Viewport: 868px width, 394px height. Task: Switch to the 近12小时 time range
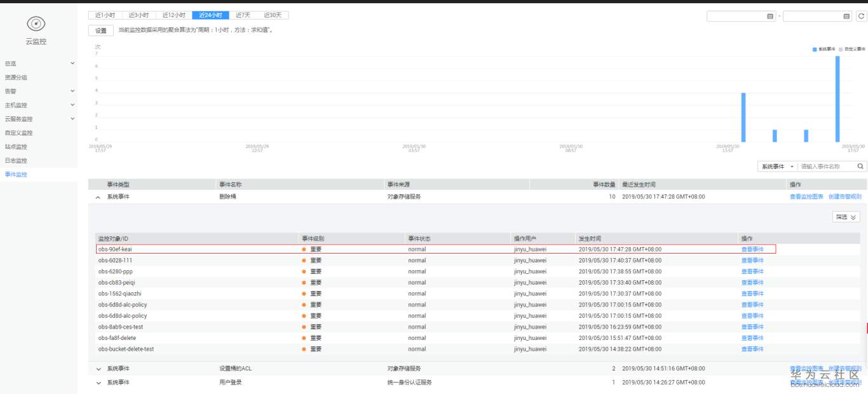pyautogui.click(x=173, y=15)
